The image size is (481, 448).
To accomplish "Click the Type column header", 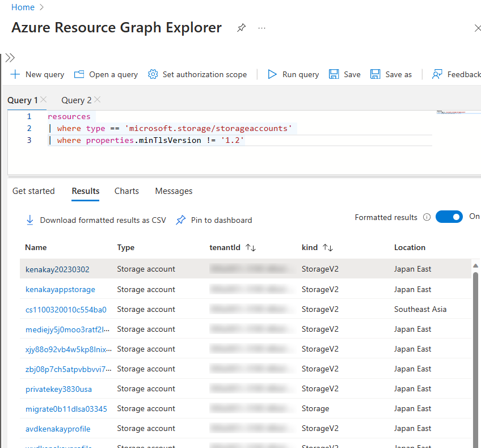I will (x=126, y=247).
